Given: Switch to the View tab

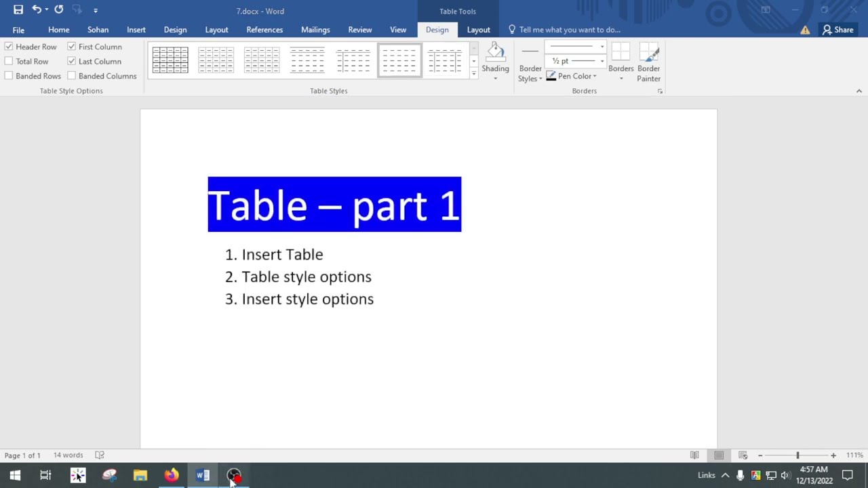Looking at the screenshot, I should pyautogui.click(x=398, y=30).
